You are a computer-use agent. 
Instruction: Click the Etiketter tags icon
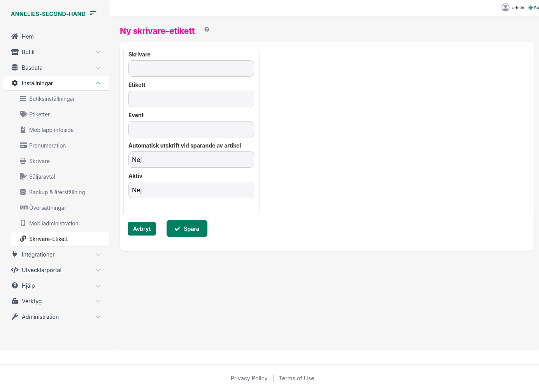click(x=23, y=114)
